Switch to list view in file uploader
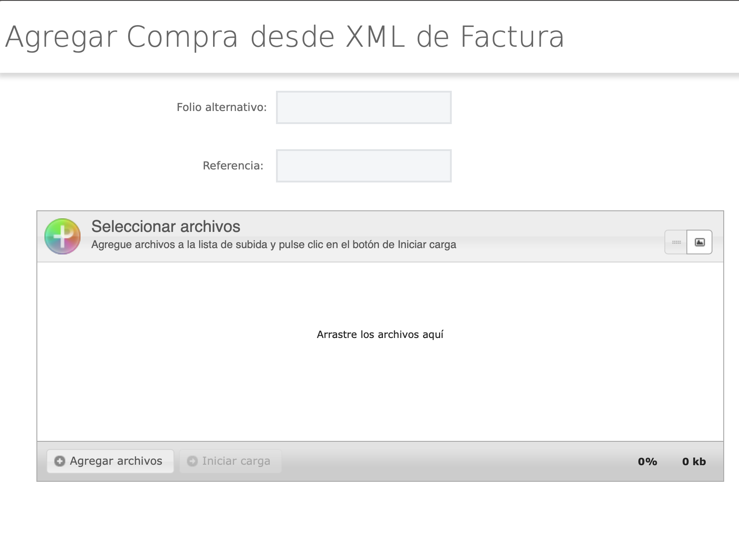Viewport: 739px width, 560px height. tap(676, 242)
